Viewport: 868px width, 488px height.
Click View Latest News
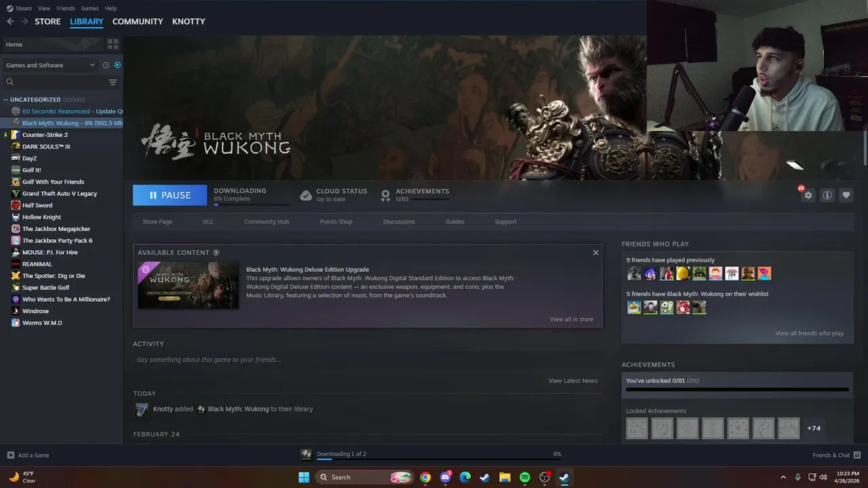tap(573, 381)
